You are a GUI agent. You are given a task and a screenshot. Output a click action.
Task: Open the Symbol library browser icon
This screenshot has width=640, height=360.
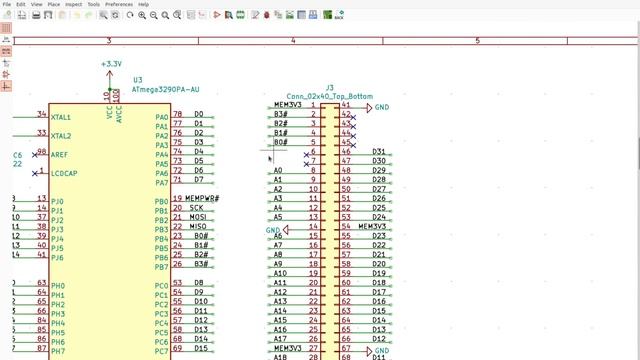tap(229, 15)
